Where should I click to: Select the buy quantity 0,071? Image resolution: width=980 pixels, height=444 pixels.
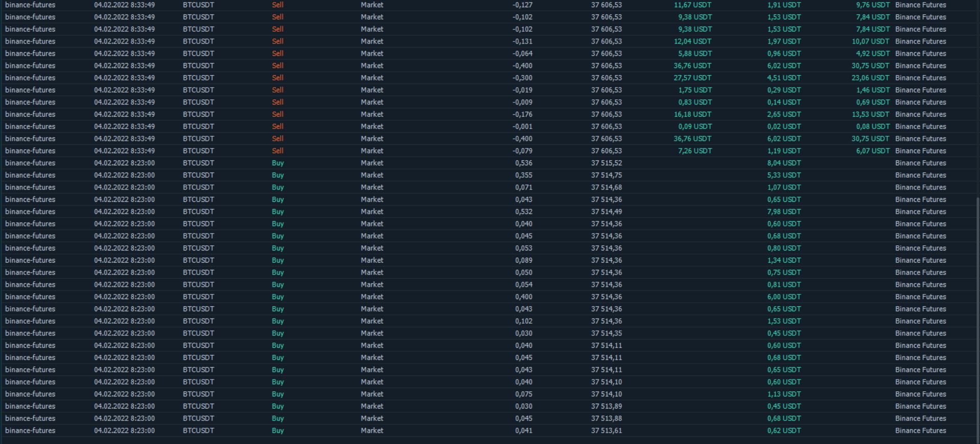[x=523, y=187]
